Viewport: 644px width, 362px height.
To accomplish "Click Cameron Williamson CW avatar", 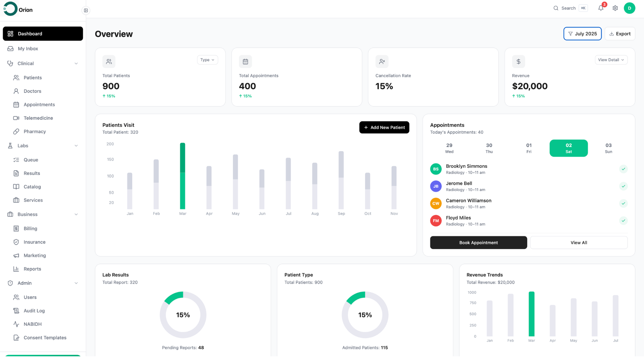I will pyautogui.click(x=436, y=203).
